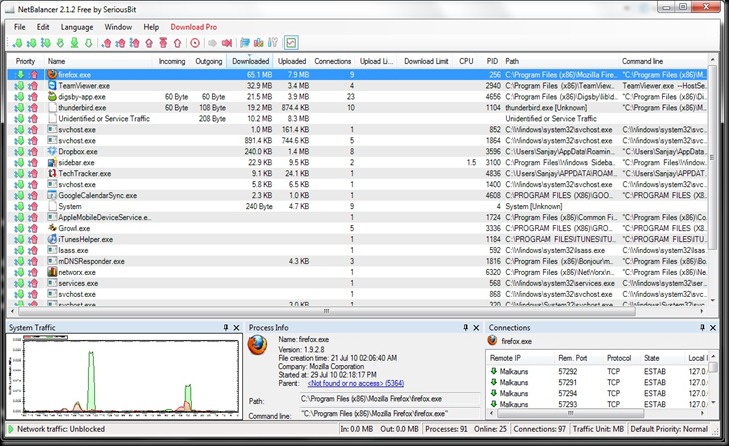
Task: Click green download priority icon for firefox.exe
Action: [x=19, y=74]
